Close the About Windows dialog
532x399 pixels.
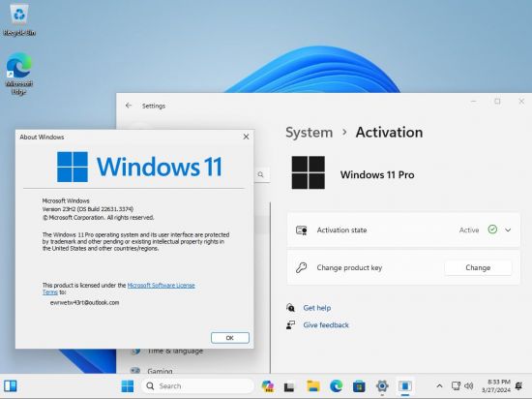246,137
